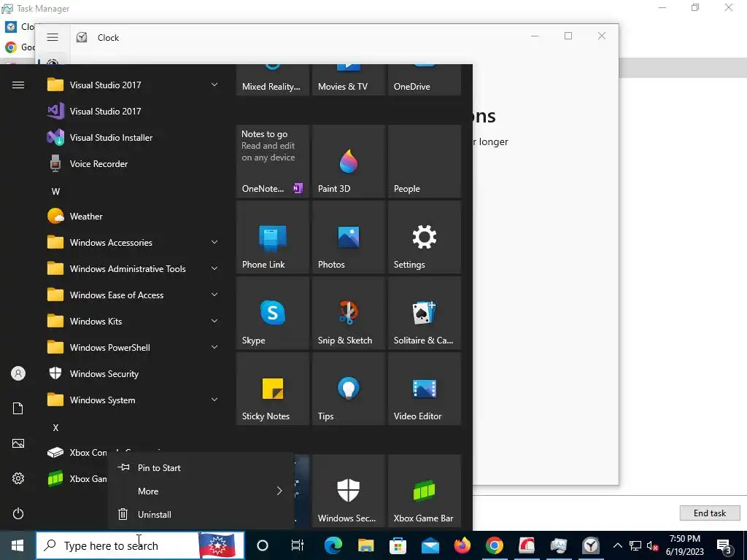Open Pictures icon in Start sidebar
Screen dimensions: 747x560
(18, 443)
